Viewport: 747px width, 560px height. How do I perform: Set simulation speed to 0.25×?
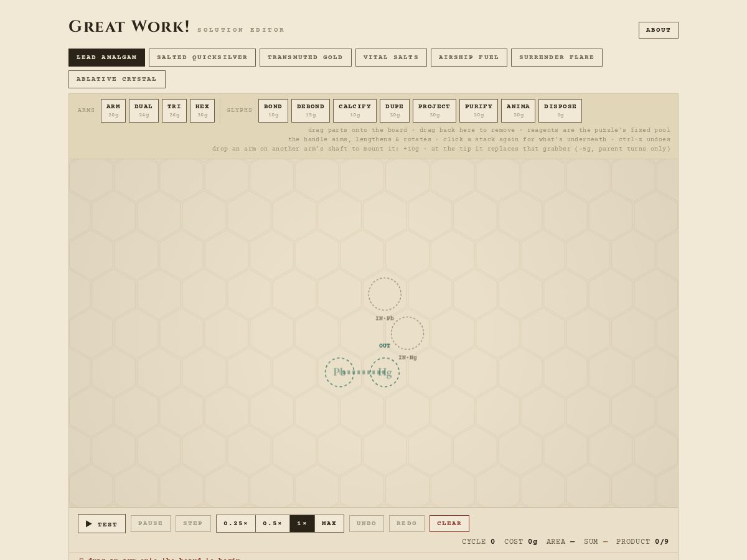click(236, 523)
